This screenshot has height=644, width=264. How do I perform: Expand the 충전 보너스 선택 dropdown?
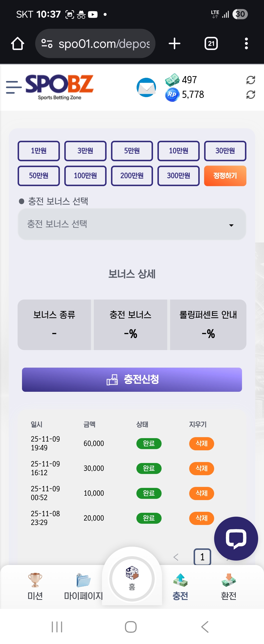pyautogui.click(x=132, y=224)
